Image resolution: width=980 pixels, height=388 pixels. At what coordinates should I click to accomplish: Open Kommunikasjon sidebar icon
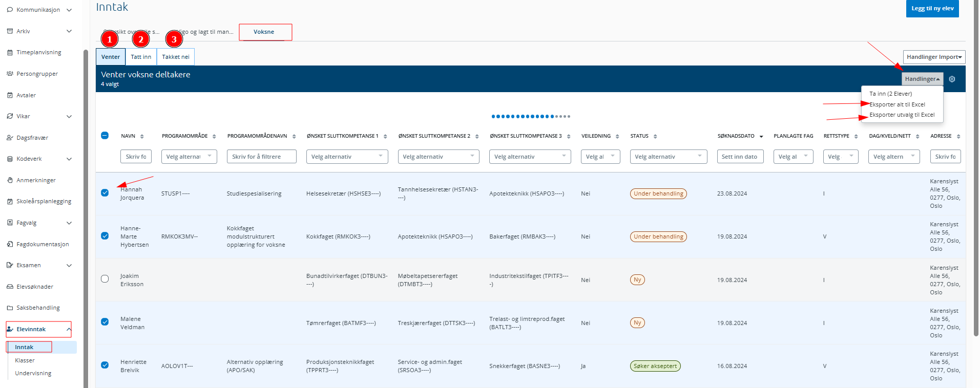10,10
